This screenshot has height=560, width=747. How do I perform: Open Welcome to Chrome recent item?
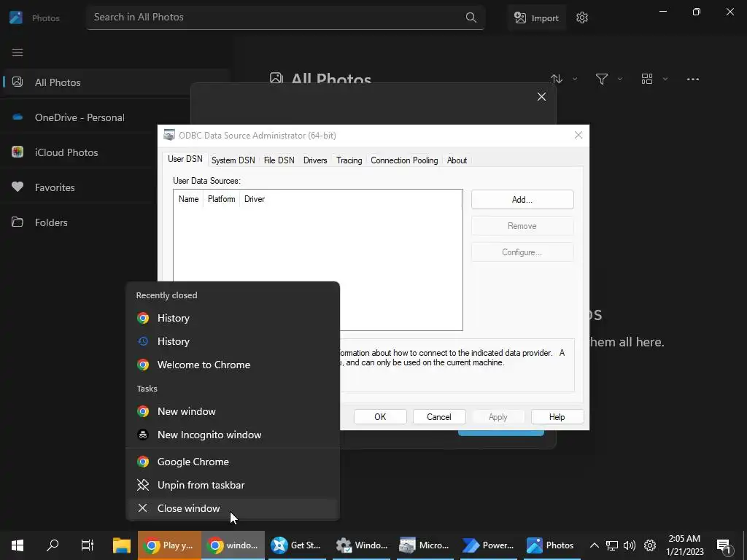click(233, 365)
